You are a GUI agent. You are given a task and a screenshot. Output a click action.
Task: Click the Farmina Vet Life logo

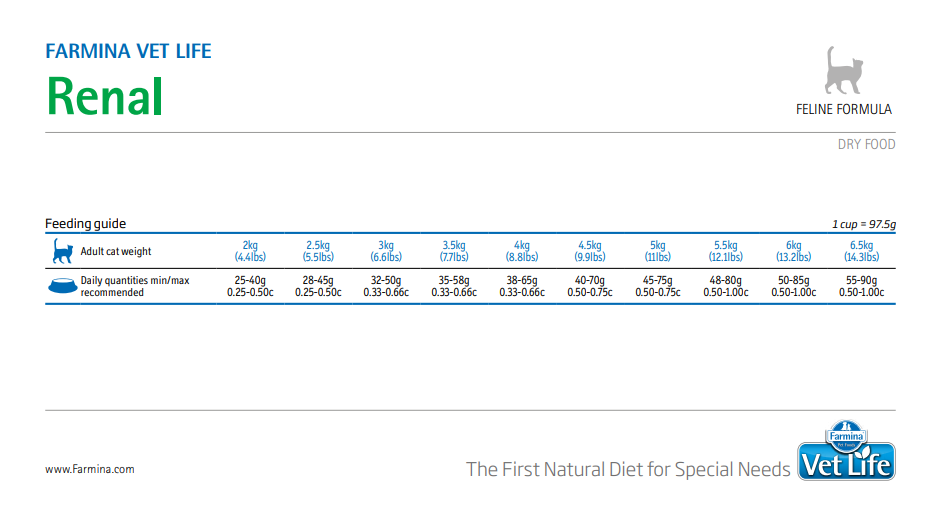click(x=846, y=454)
